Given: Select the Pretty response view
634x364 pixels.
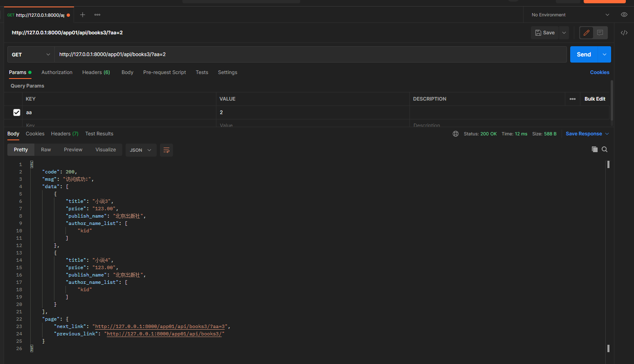Looking at the screenshot, I should [x=21, y=150].
